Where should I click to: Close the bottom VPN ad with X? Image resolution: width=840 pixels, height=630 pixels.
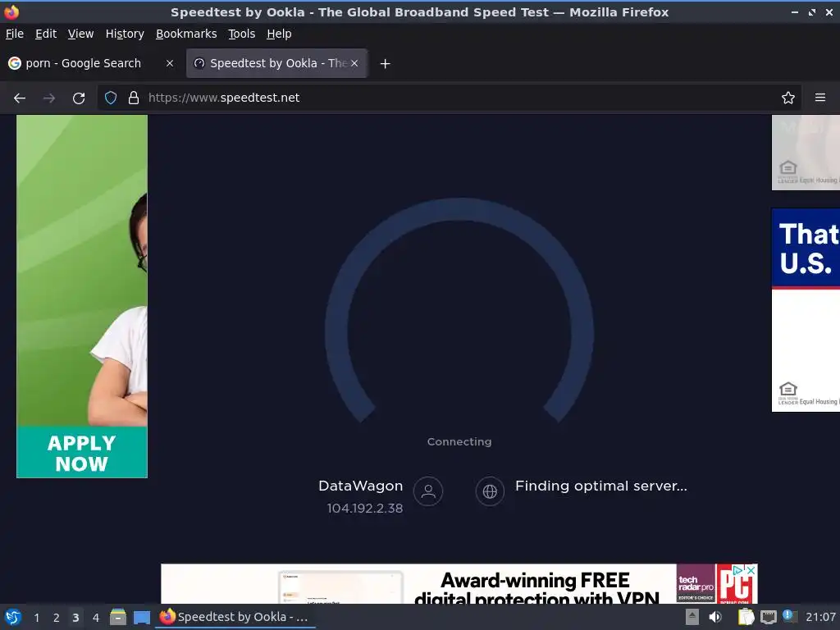coord(751,571)
